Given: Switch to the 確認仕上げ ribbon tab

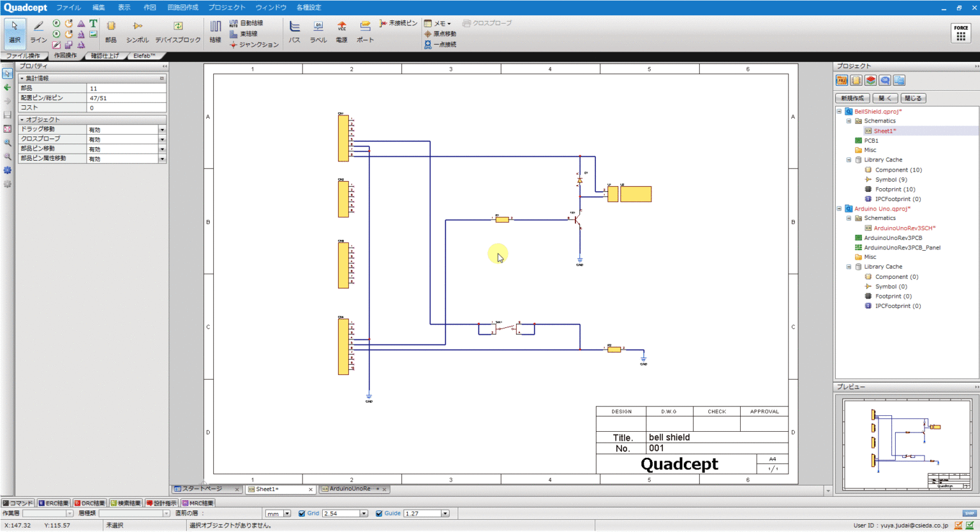Looking at the screenshot, I should [x=105, y=56].
